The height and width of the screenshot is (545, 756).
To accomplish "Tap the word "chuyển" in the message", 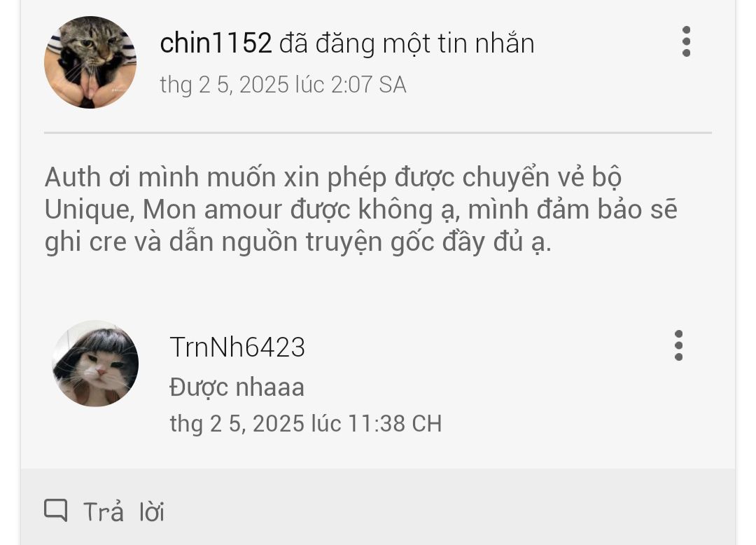I will 506,177.
